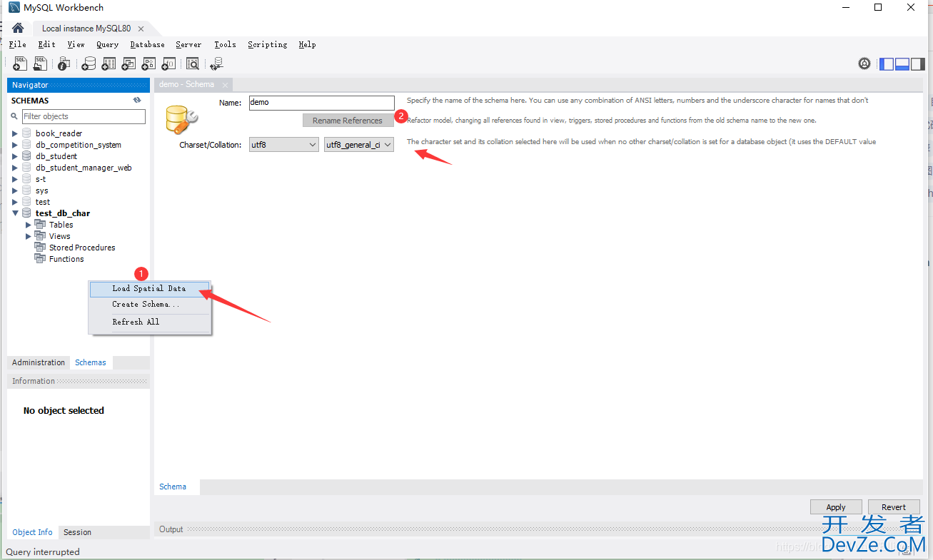Click the Rename References button

pos(348,121)
